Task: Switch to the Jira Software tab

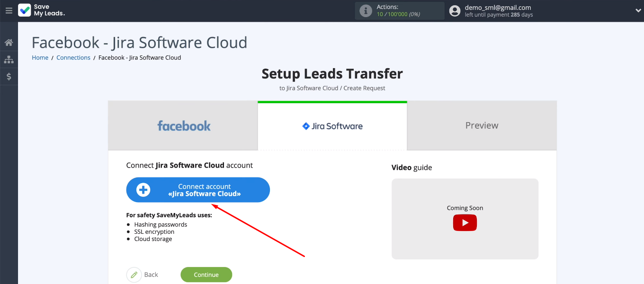Action: click(x=332, y=126)
